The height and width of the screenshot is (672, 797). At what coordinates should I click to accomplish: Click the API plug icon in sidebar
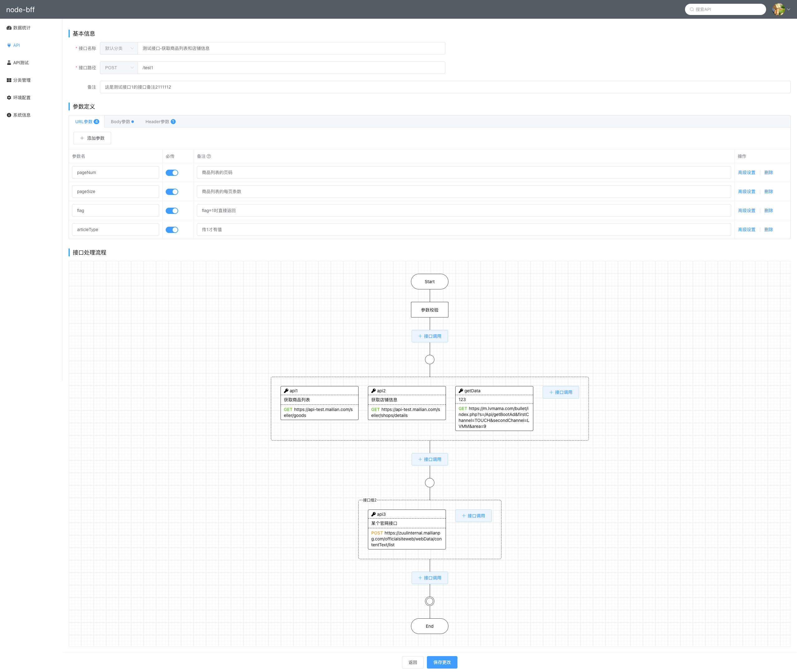click(x=9, y=45)
